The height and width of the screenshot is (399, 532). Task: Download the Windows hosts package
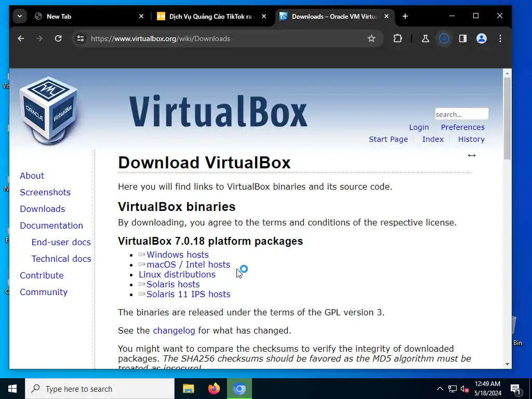coord(178,255)
